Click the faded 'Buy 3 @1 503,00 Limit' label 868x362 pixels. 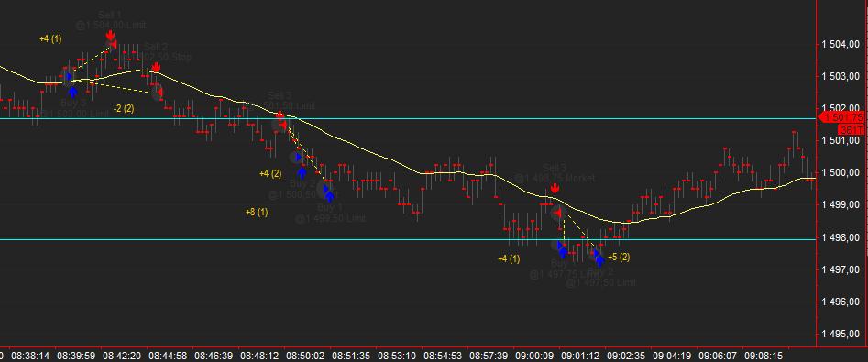(73, 108)
